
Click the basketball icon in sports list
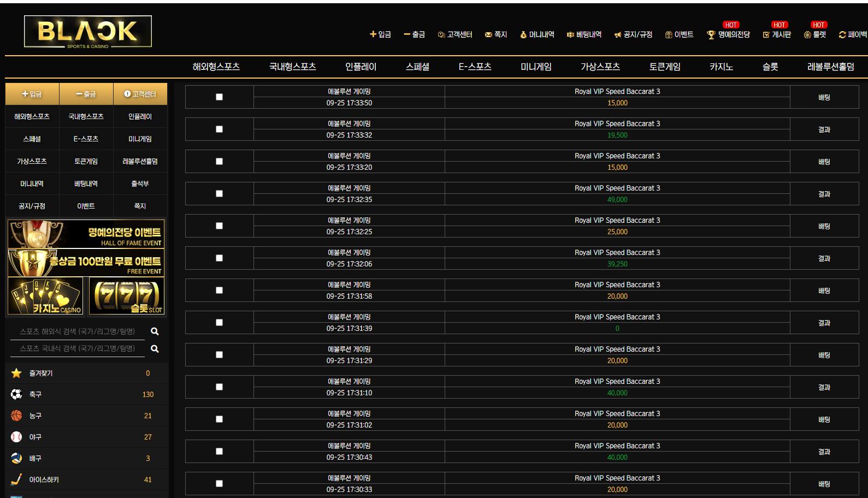tap(16, 416)
